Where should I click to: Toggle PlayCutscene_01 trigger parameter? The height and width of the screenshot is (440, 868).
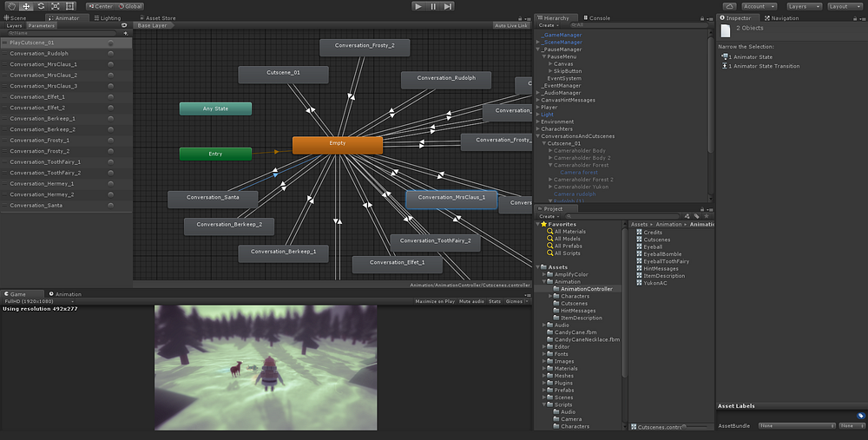point(111,43)
